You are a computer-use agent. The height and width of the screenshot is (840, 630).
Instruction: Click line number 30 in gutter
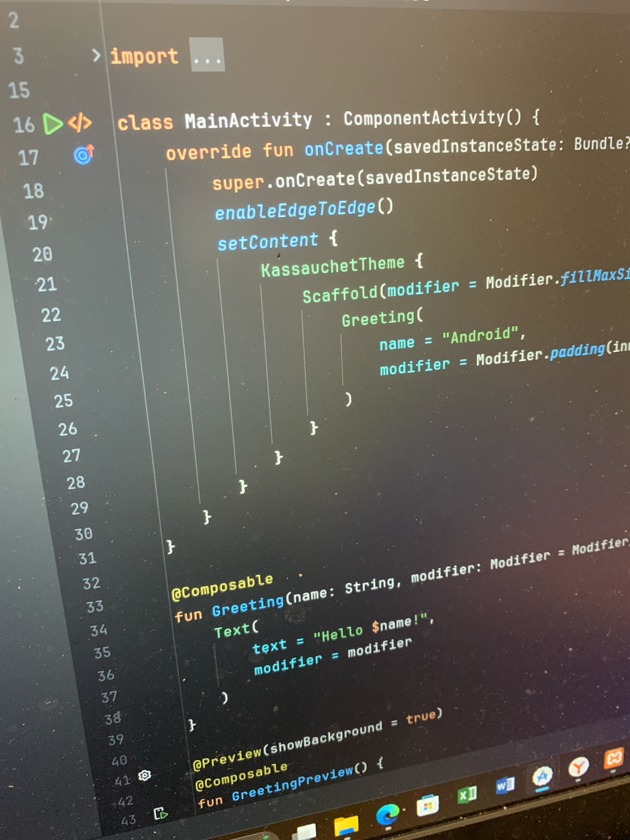(83, 534)
